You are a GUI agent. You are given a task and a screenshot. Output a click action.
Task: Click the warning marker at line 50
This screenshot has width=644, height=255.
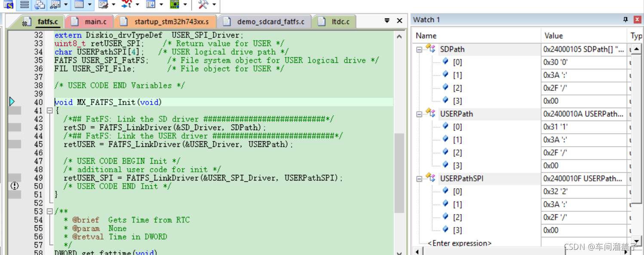[15, 186]
